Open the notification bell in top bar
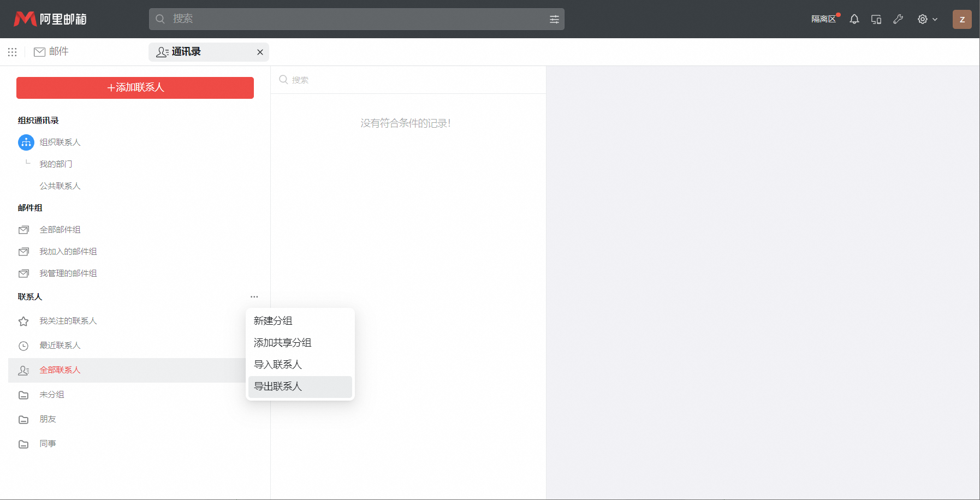This screenshot has width=980, height=500. pos(853,19)
